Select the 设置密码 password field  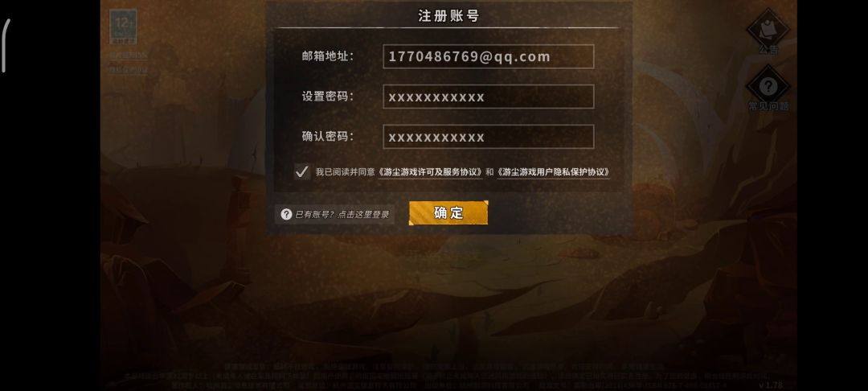coord(489,97)
